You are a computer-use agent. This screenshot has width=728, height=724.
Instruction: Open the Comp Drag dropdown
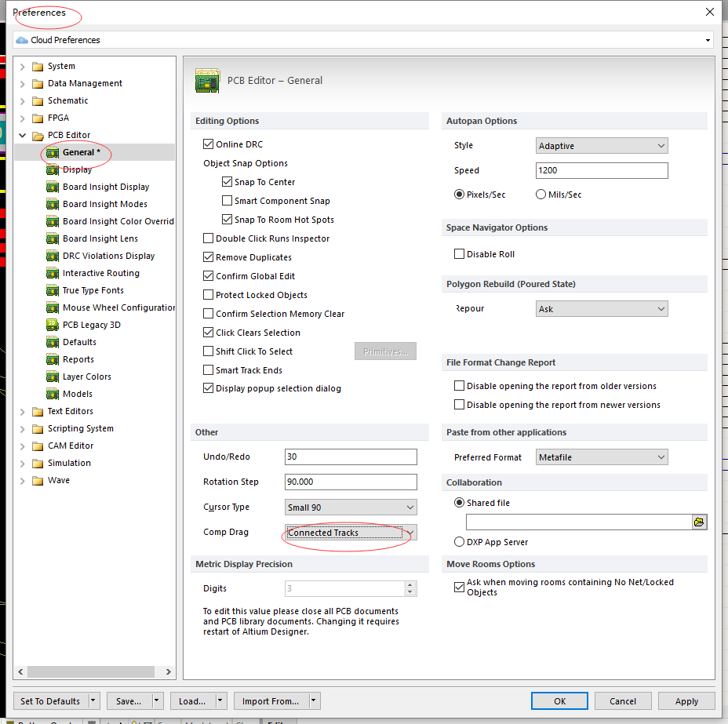tap(351, 533)
